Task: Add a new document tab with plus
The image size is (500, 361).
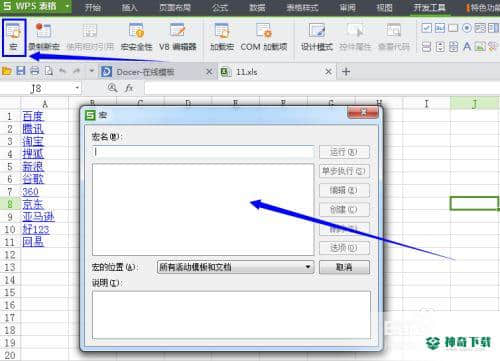Action: pyautogui.click(x=346, y=72)
